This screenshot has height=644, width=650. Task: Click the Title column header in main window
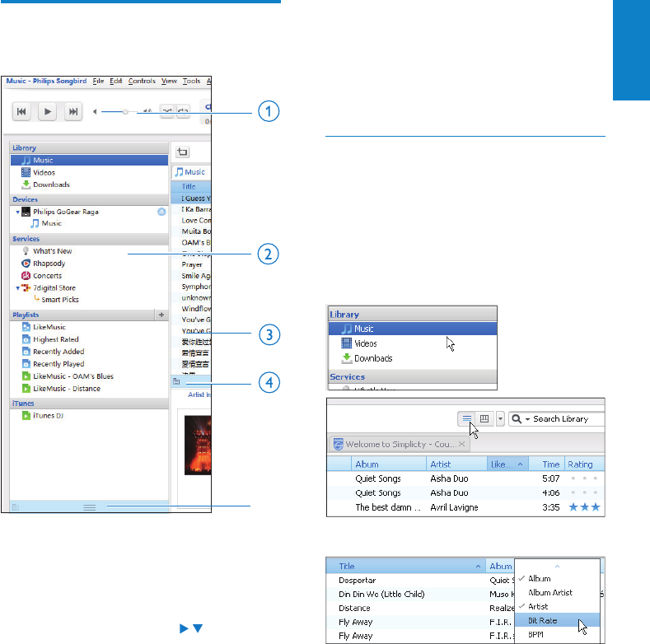[x=189, y=186]
